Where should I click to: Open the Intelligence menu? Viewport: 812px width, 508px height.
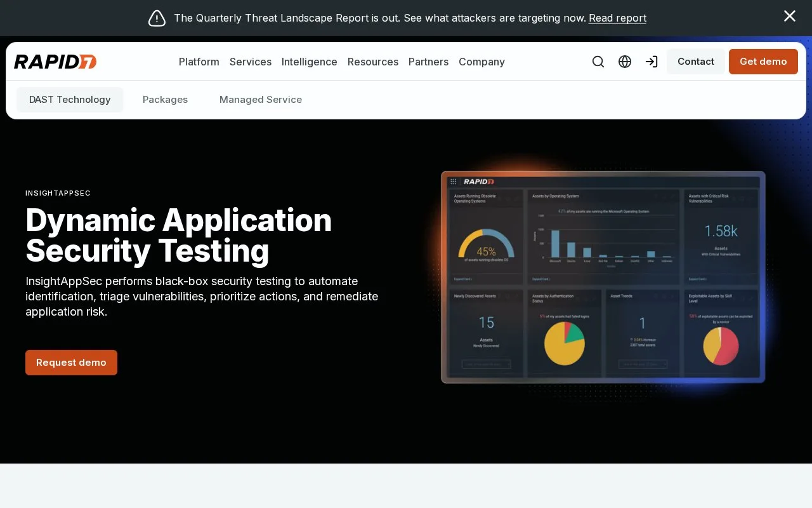click(310, 62)
